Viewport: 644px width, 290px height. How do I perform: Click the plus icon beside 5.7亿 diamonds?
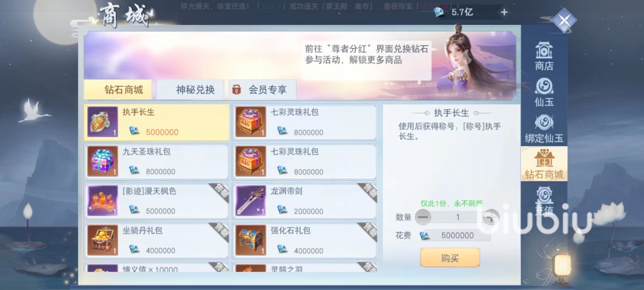click(x=504, y=12)
